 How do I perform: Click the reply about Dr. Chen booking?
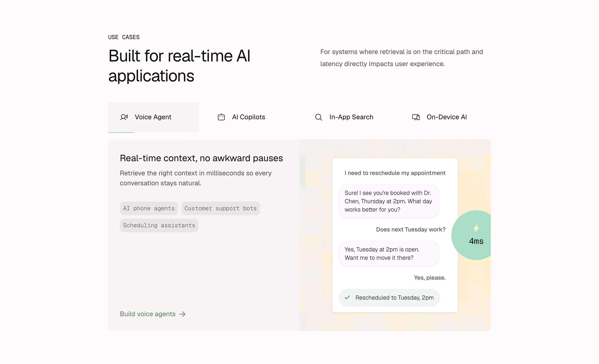[x=389, y=201]
